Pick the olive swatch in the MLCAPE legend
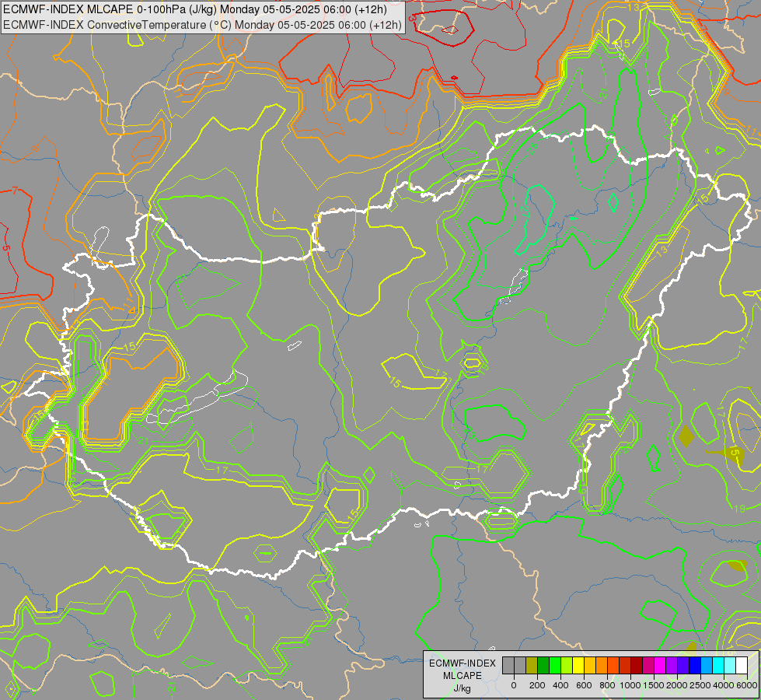Viewport: 761px width, 700px height. [532, 665]
